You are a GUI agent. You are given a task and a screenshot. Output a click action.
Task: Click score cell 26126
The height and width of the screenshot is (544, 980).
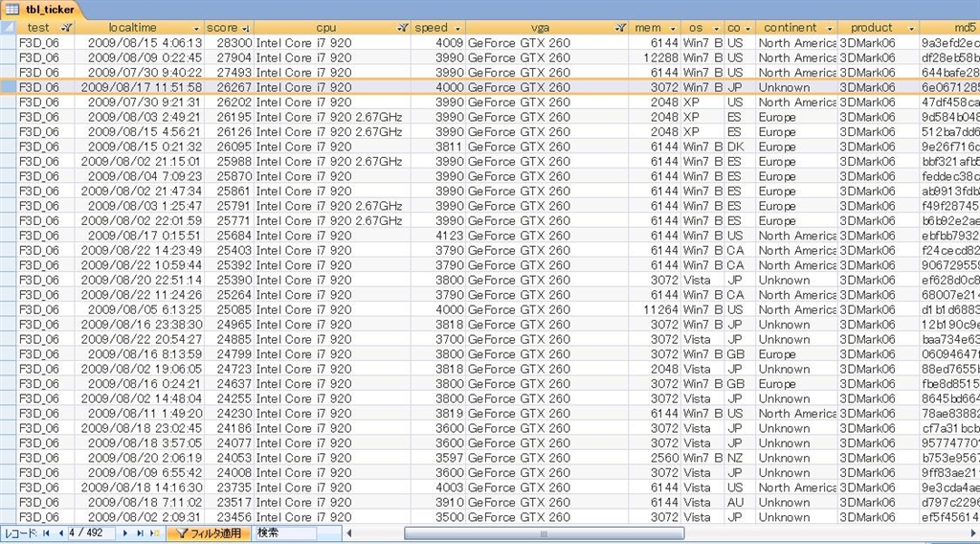pos(229,132)
